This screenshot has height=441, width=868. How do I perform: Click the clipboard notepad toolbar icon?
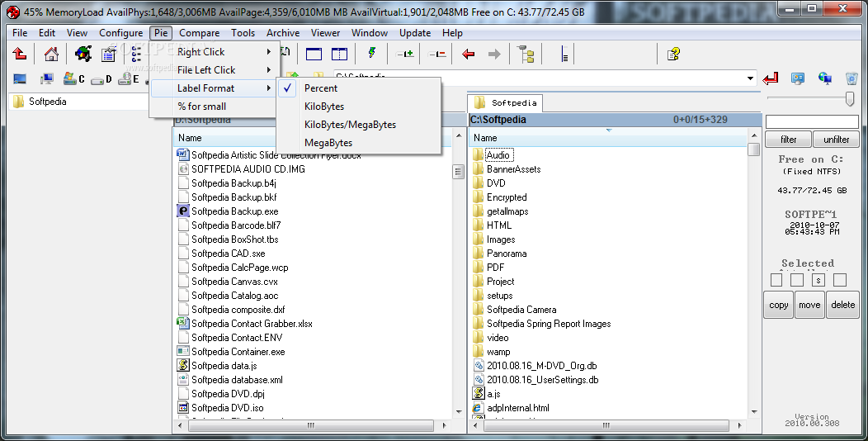click(109, 54)
